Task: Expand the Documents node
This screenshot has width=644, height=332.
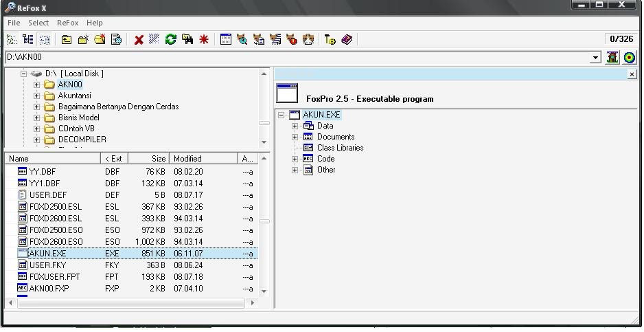Action: click(x=295, y=137)
